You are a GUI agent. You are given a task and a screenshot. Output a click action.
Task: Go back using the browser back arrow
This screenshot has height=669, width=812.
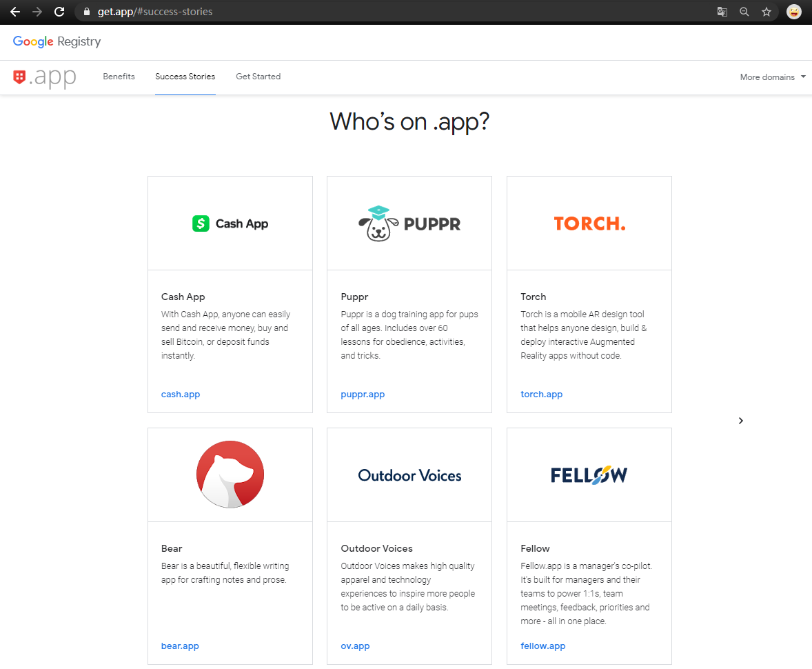click(x=15, y=12)
